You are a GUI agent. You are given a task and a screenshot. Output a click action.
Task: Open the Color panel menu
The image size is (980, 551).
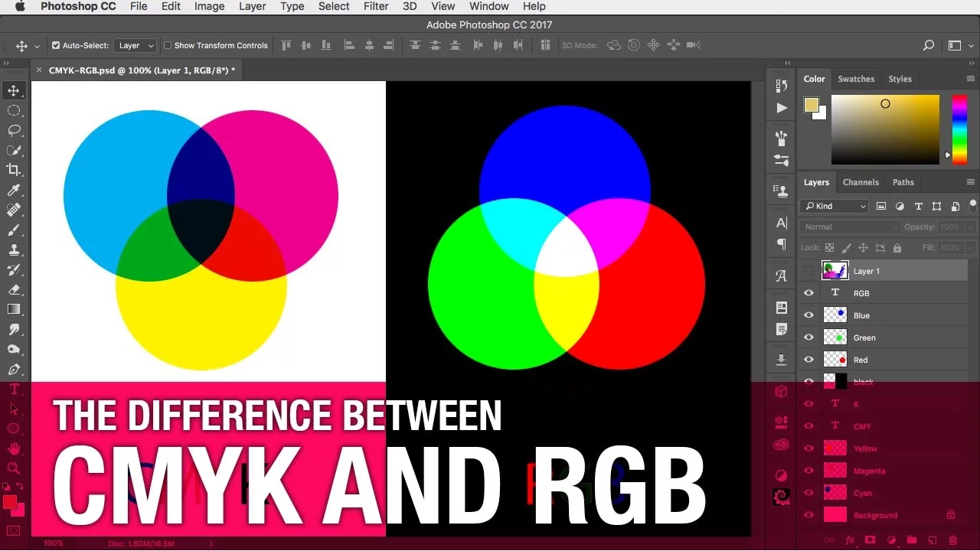pyautogui.click(x=971, y=79)
